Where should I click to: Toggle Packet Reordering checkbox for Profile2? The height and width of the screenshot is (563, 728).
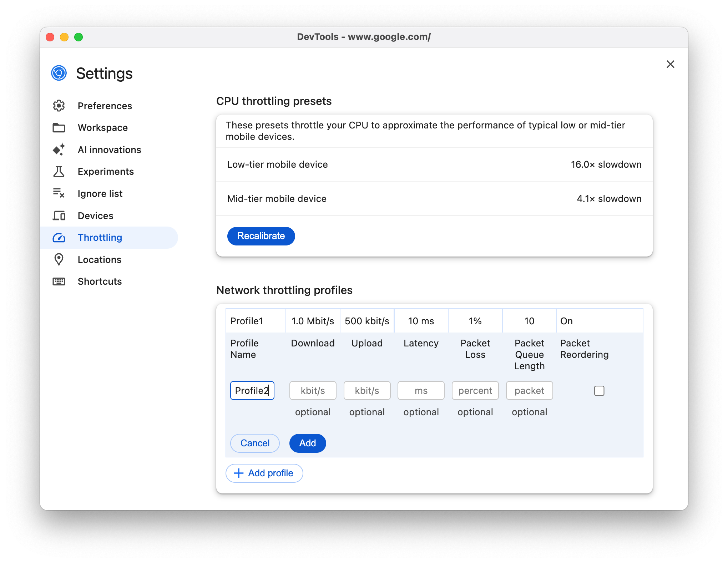click(599, 390)
